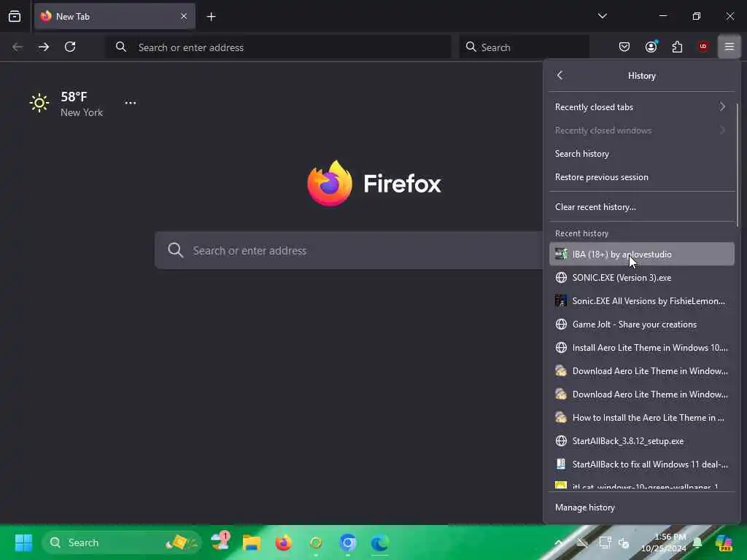
Task: Show hidden system tray icons
Action: pyautogui.click(x=559, y=542)
